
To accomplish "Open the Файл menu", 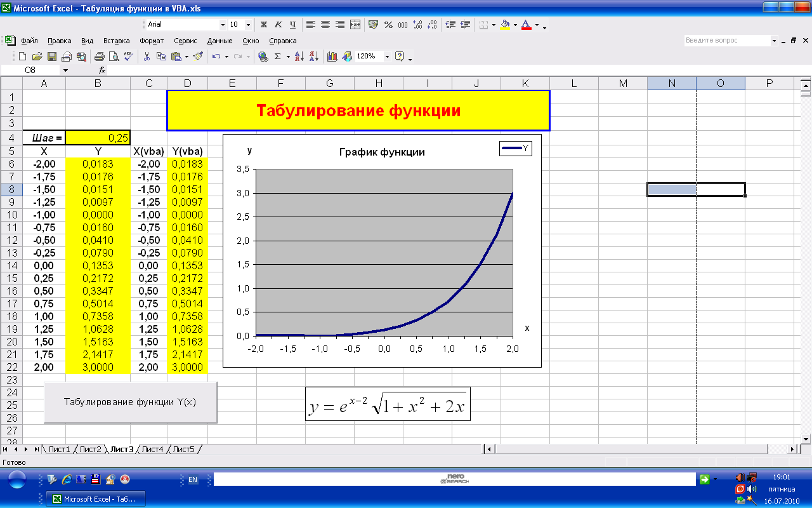I will (x=29, y=41).
